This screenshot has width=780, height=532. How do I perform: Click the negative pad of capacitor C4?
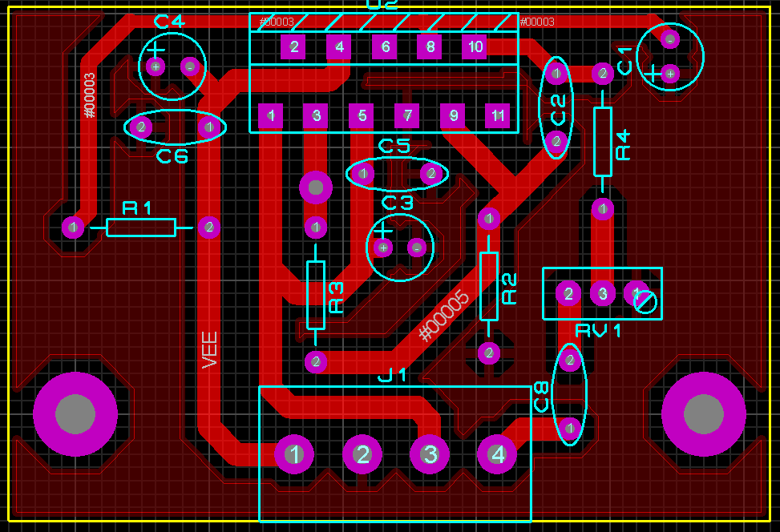pos(190,66)
